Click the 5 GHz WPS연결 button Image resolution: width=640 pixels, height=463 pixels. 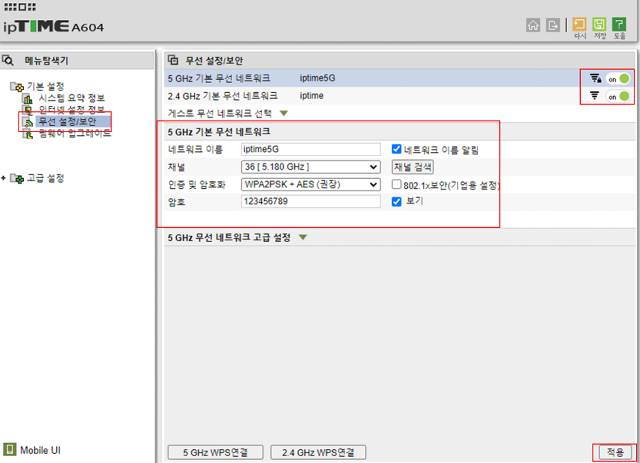(x=216, y=452)
